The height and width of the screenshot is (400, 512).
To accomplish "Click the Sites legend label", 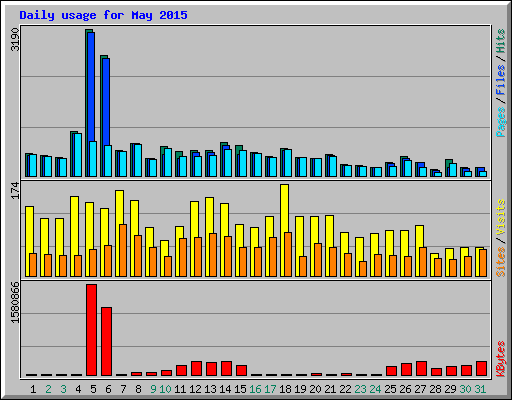I will pyautogui.click(x=501, y=262).
